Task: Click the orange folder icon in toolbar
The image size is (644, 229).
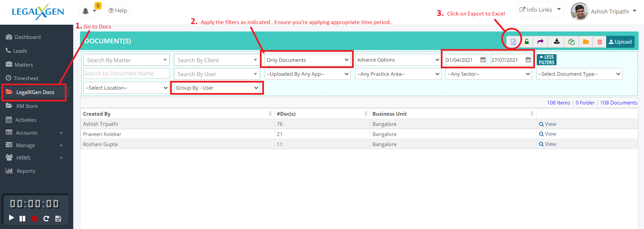Action: click(x=586, y=42)
